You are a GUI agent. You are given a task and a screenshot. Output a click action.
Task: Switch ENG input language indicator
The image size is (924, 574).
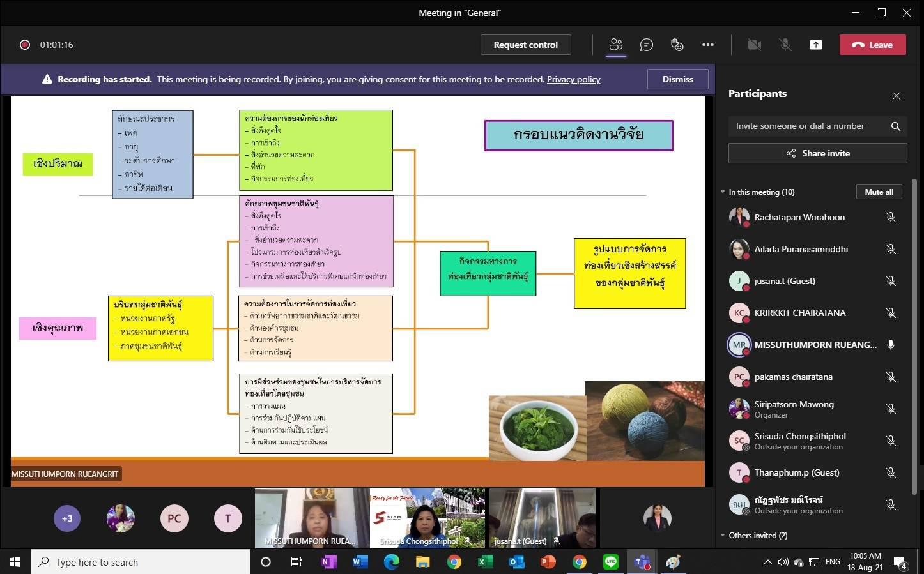(833, 562)
